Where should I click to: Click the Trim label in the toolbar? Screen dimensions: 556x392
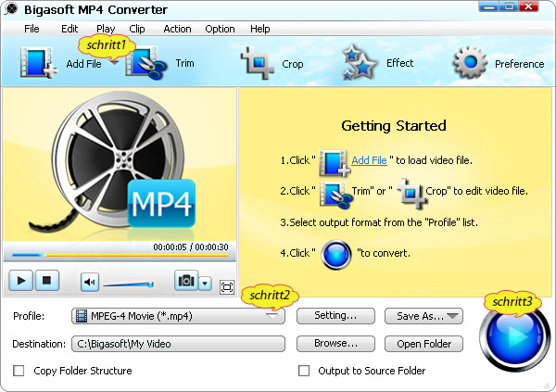point(184,63)
